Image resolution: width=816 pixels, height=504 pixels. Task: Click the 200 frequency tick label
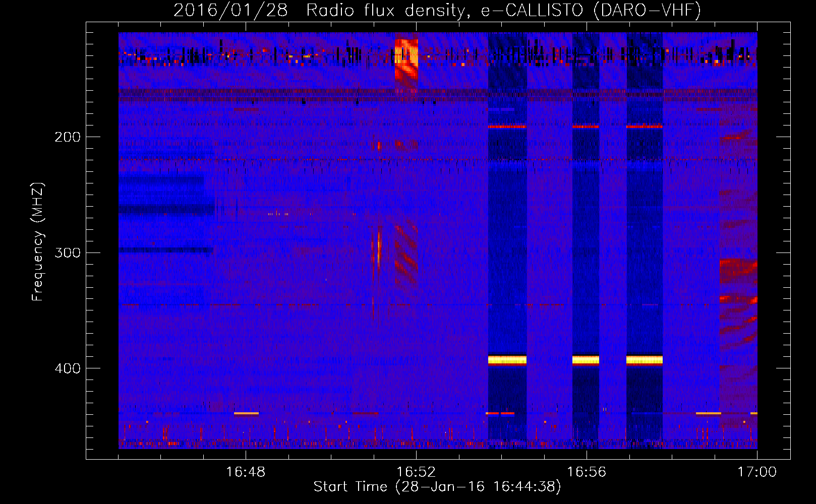coord(68,137)
